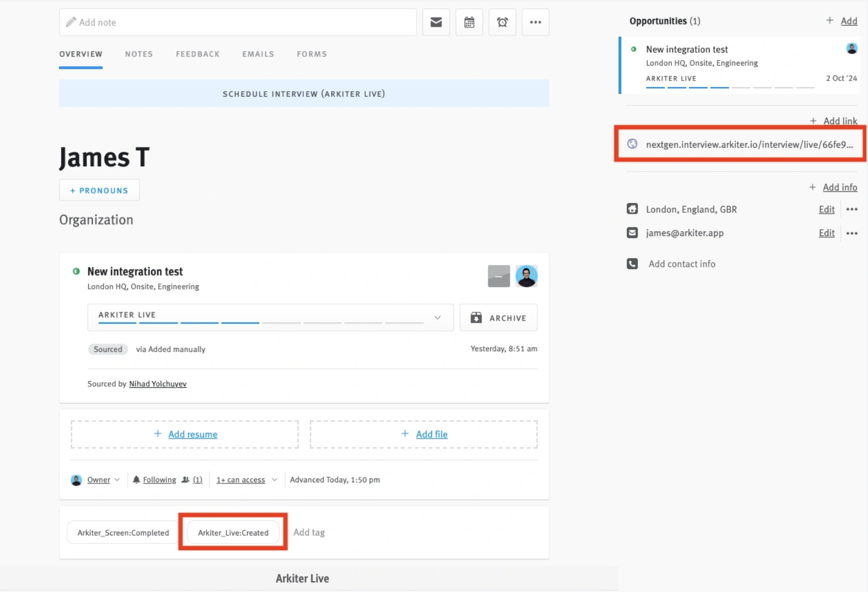Click the followers people icon
Viewport: 868px width, 592px height.
[x=185, y=479]
